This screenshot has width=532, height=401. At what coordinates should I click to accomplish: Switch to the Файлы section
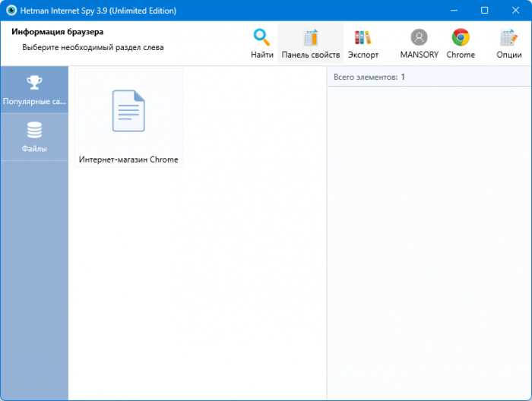pos(34,137)
